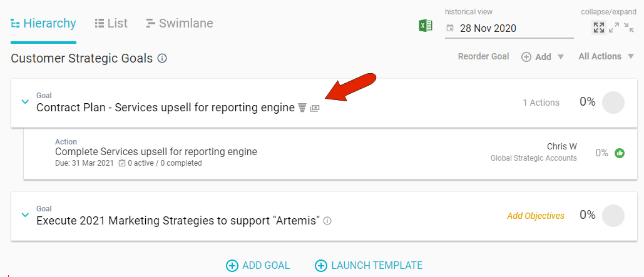Click the ADD GOAL button
This screenshot has width=644, height=277.
[x=258, y=265]
